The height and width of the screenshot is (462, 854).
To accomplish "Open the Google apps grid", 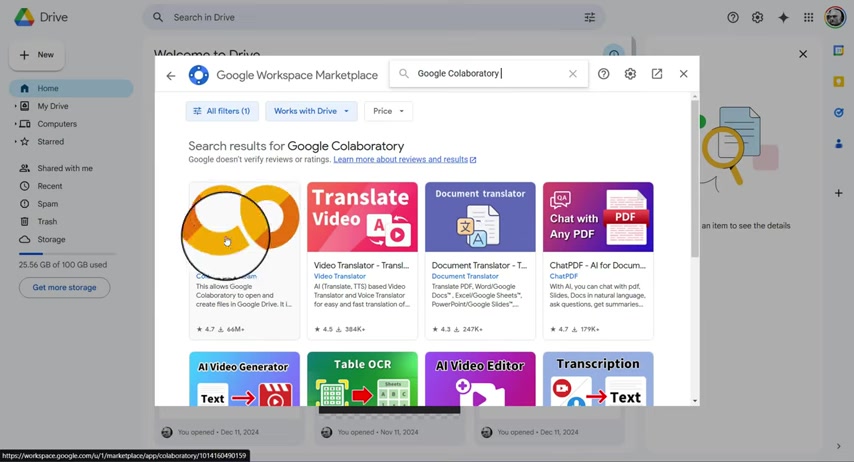I will [809, 17].
